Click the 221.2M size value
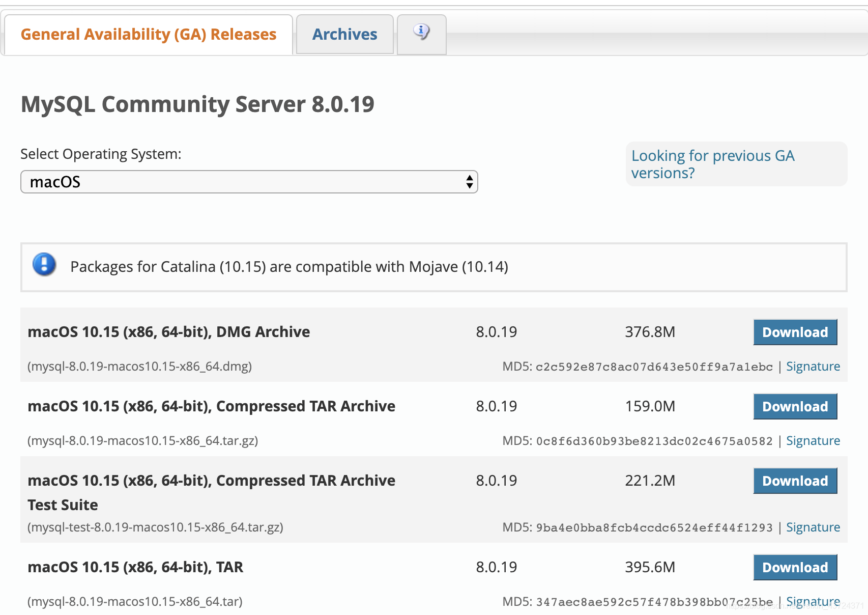 pyautogui.click(x=650, y=481)
